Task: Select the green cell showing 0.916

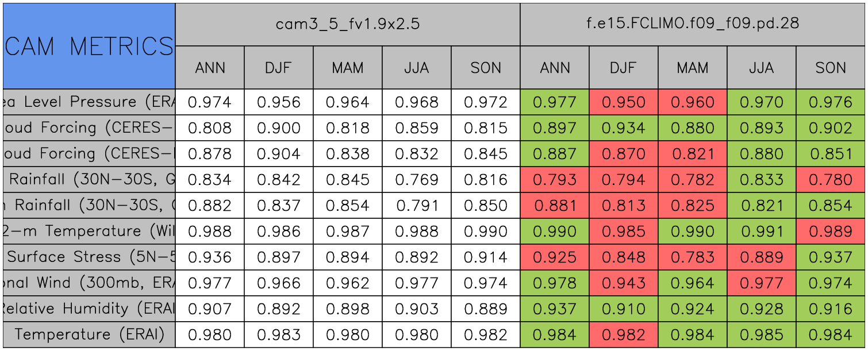Action: (x=831, y=308)
